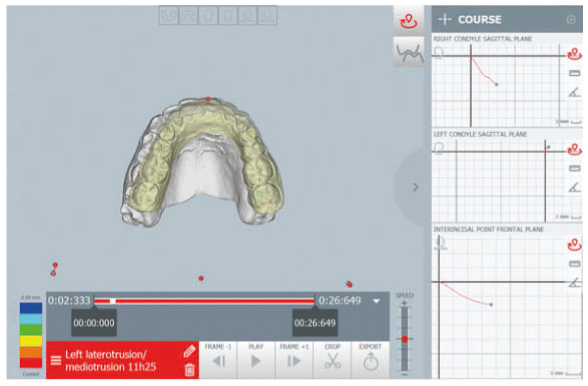Delete the Left laterotrusion recording
588x386 pixels.
pos(189,370)
